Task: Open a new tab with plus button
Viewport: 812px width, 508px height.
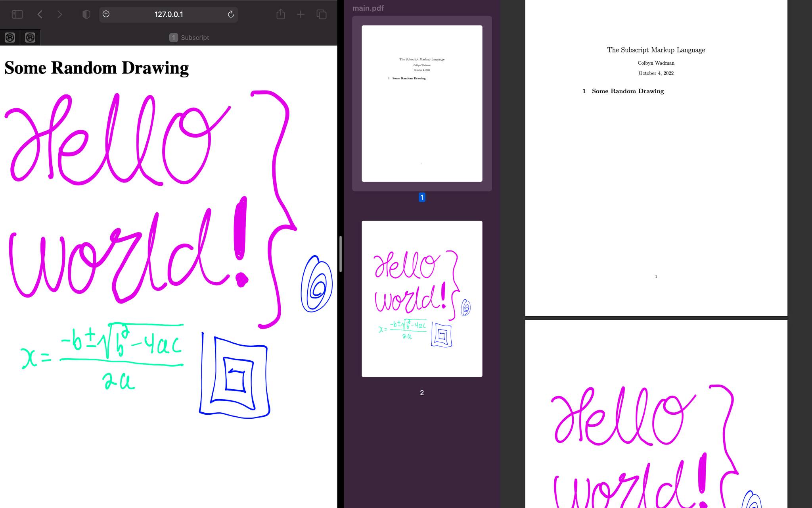Action: pos(301,14)
